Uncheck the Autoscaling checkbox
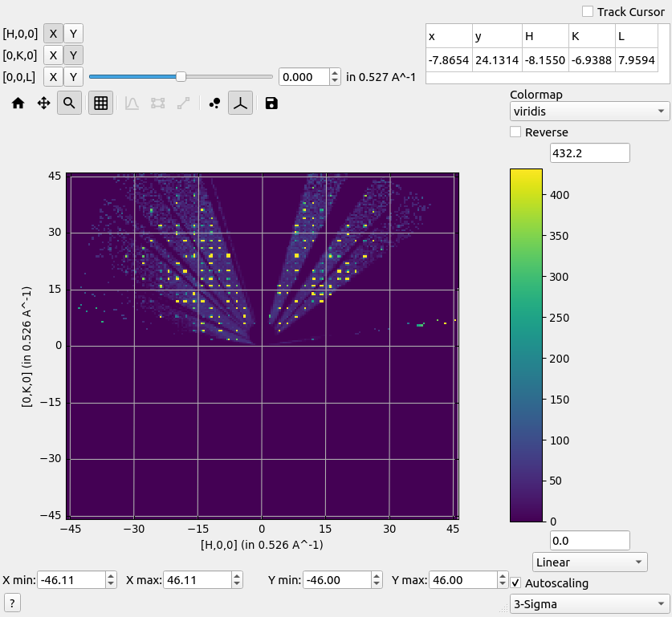672x617 pixels. coord(515,583)
